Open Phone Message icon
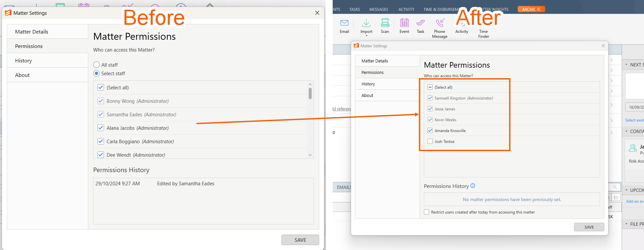Viewport: 644px width, 250px height. (440, 23)
